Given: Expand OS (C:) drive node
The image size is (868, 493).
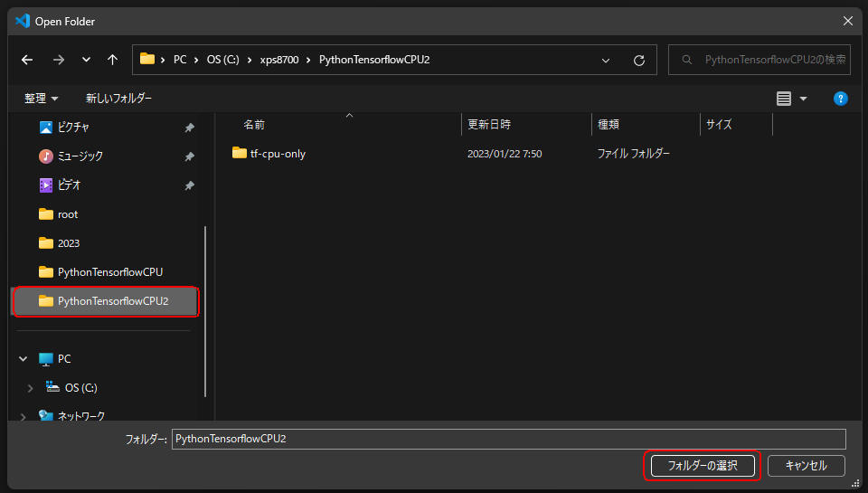Looking at the screenshot, I should (x=30, y=388).
